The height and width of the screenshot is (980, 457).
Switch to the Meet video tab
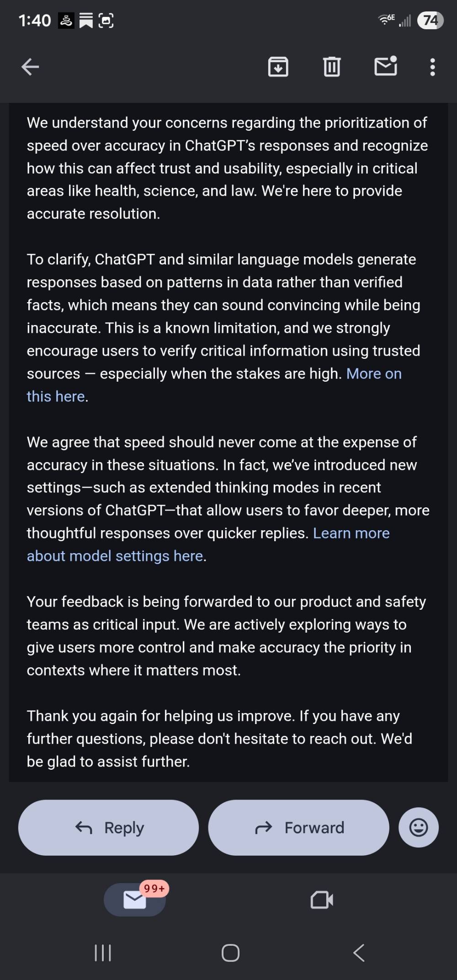click(x=322, y=900)
